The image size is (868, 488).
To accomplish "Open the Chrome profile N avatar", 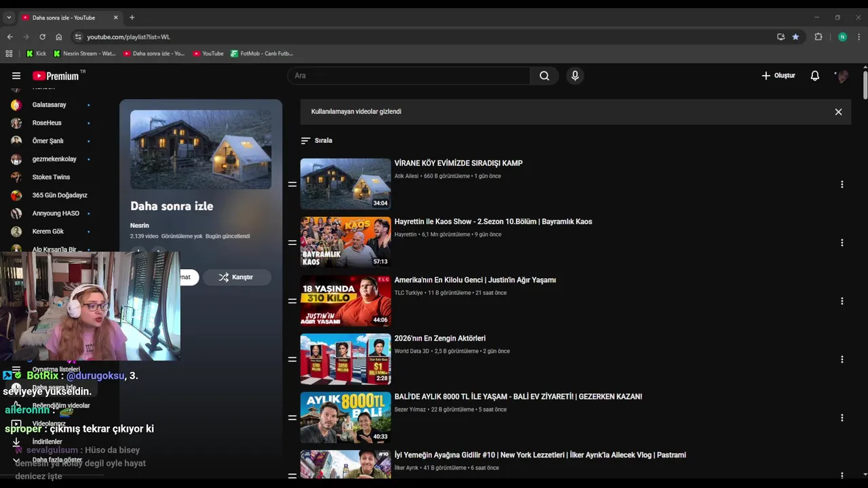I will pyautogui.click(x=842, y=37).
